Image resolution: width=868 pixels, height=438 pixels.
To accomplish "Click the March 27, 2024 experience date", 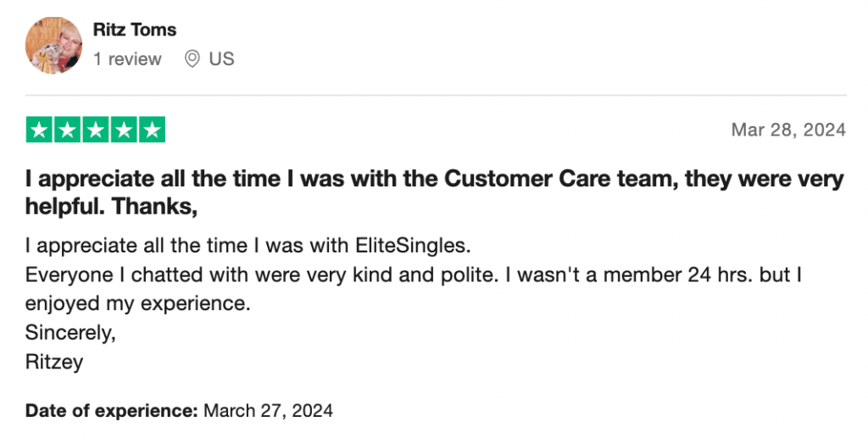I will pyautogui.click(x=269, y=411).
